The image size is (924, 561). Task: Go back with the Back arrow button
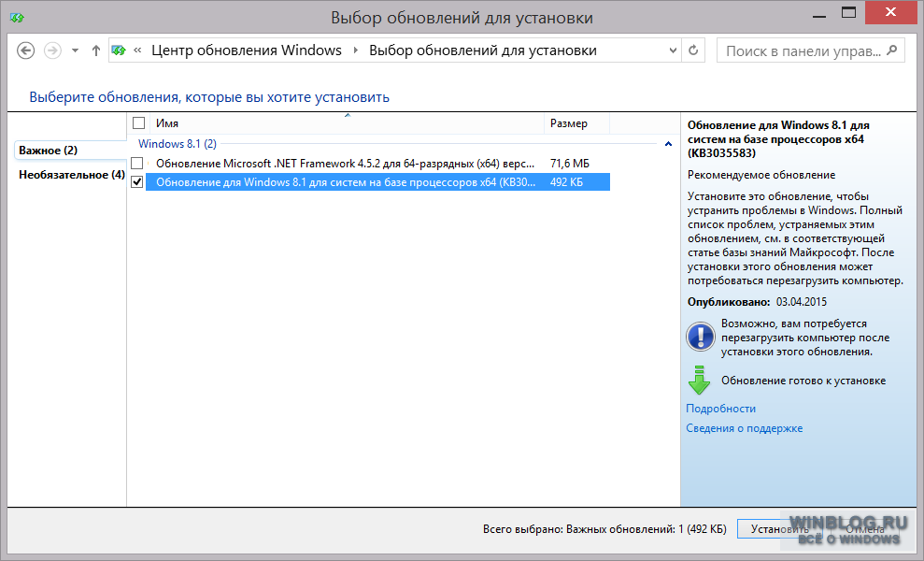pyautogui.click(x=25, y=50)
